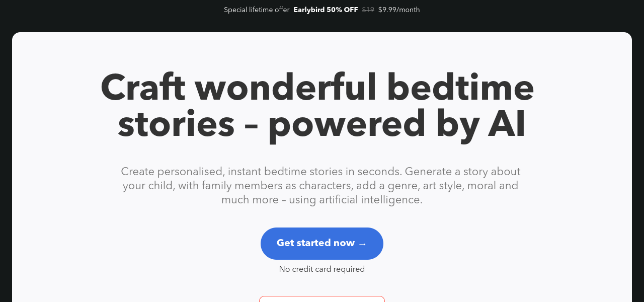Image resolution: width=644 pixels, height=302 pixels.
Task: Click the "No credit card required" note
Action: (x=322, y=269)
